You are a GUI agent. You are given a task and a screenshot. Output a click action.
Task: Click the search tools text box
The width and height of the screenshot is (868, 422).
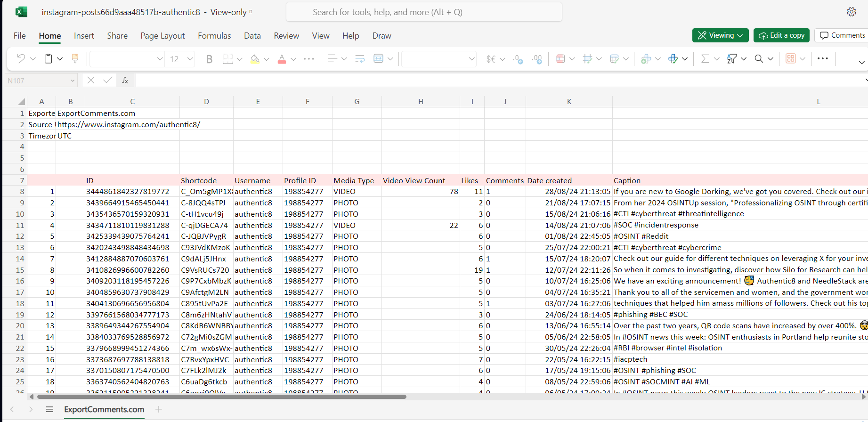[x=424, y=12]
